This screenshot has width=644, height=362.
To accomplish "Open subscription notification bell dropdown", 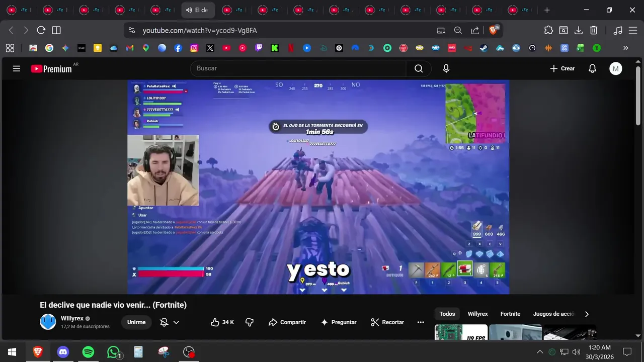I will click(170, 322).
